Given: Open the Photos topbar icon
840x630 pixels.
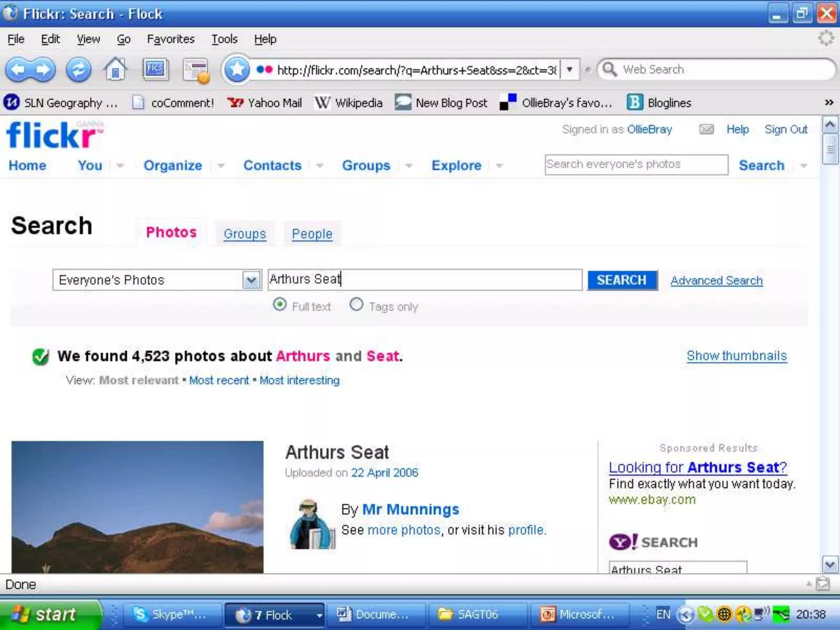Looking at the screenshot, I should (155, 69).
